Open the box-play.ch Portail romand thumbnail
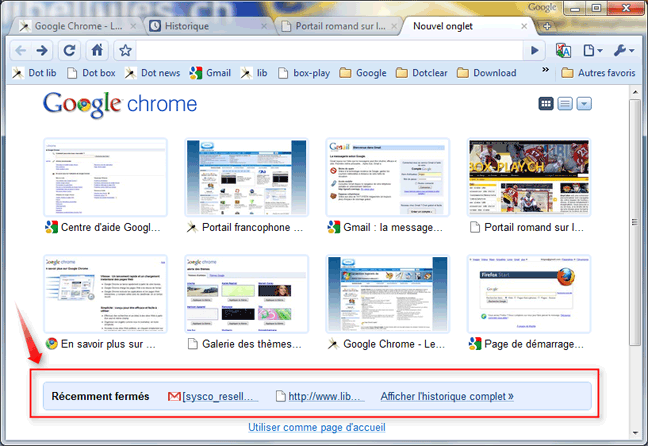 coord(529,177)
